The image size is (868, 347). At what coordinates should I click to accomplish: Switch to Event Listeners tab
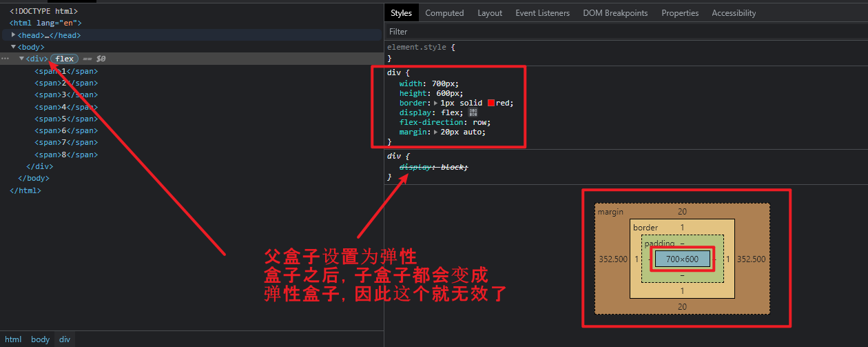coord(543,13)
